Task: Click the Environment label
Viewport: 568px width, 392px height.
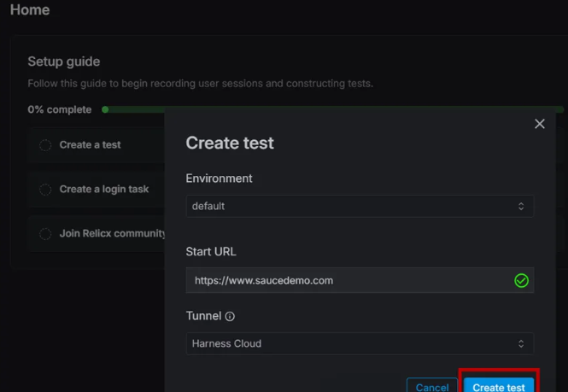Action: coord(219,178)
